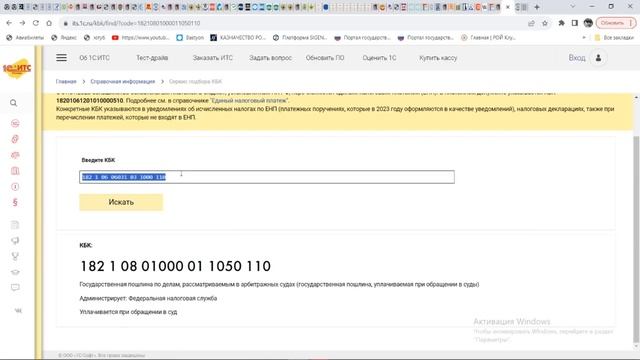Screen dimensions: 640x360
Task: Open the Яндекс bookmark
Action: 64,38
